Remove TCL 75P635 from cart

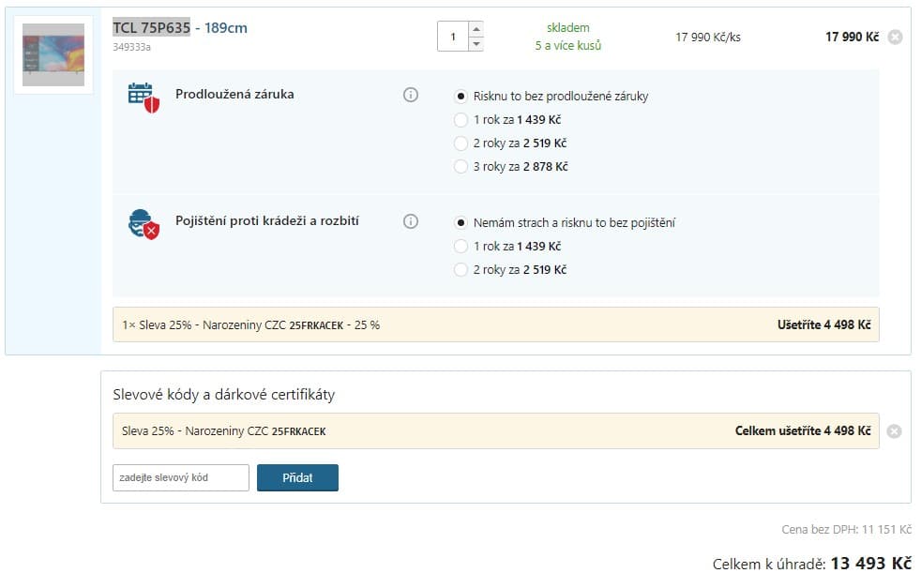click(x=895, y=37)
